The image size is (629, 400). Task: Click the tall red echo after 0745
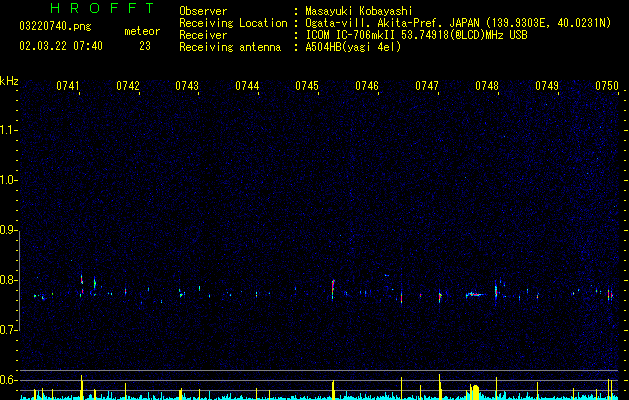pyautogui.click(x=333, y=289)
